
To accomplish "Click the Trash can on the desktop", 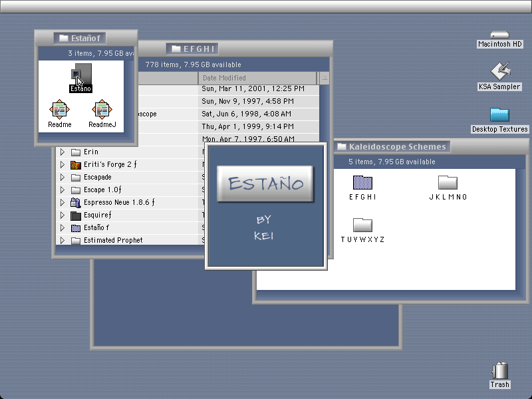I will pos(500,370).
